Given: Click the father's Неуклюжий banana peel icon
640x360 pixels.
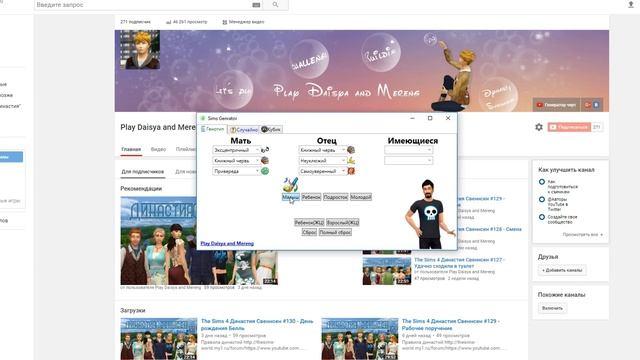Looking at the screenshot, I should (351, 160).
